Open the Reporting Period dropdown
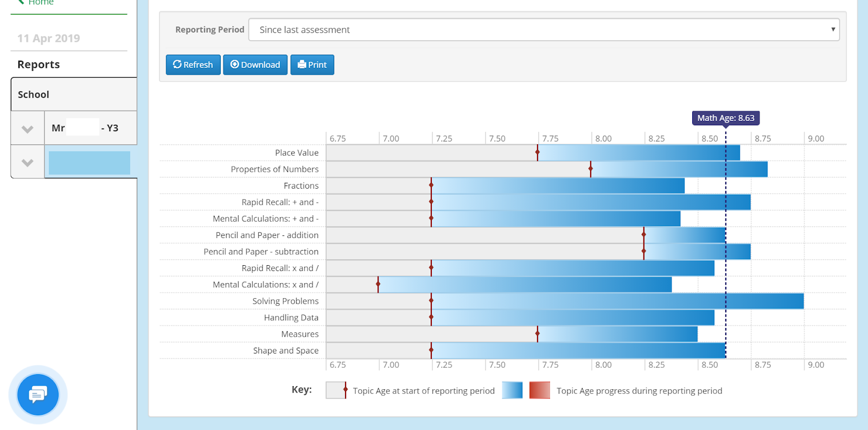Screen dimensions: 868x430 point(544,30)
